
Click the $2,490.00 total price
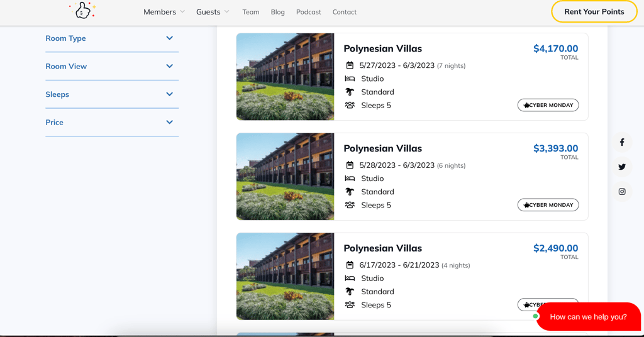tap(555, 248)
